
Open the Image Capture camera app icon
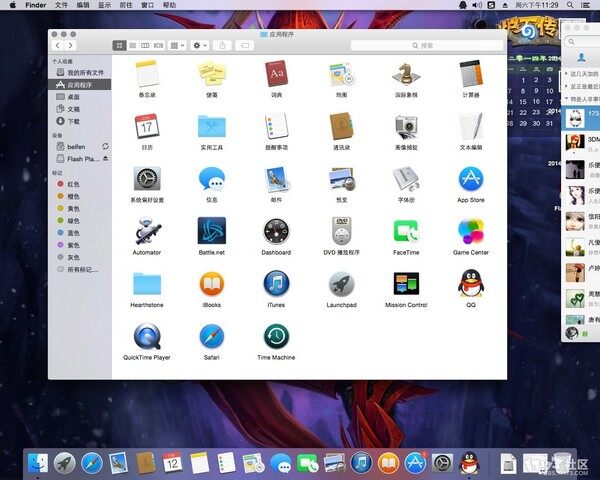coord(406,127)
